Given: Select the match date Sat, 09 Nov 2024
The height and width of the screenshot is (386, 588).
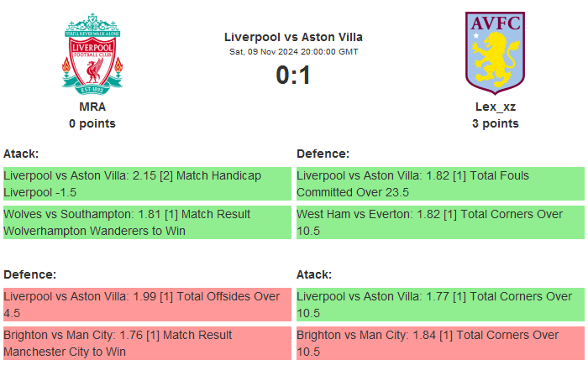Looking at the screenshot, I should tap(293, 52).
